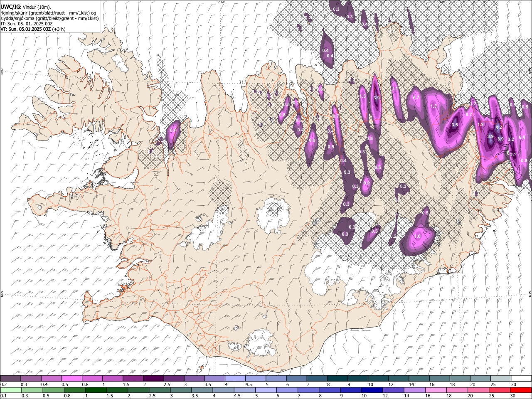Click the 0.2 swatch in the upper snow scale

[x=11, y=378]
